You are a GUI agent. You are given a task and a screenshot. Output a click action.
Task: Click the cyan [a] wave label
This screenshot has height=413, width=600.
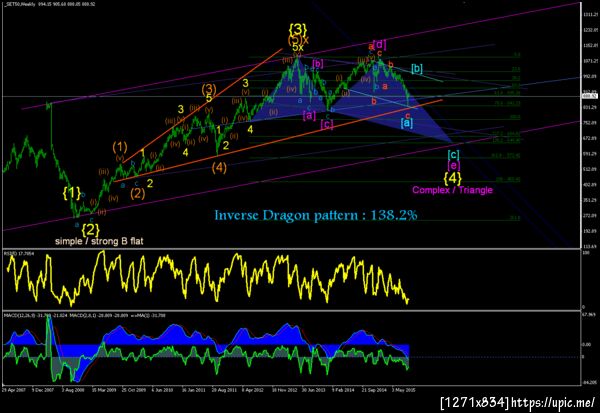[x=406, y=123]
